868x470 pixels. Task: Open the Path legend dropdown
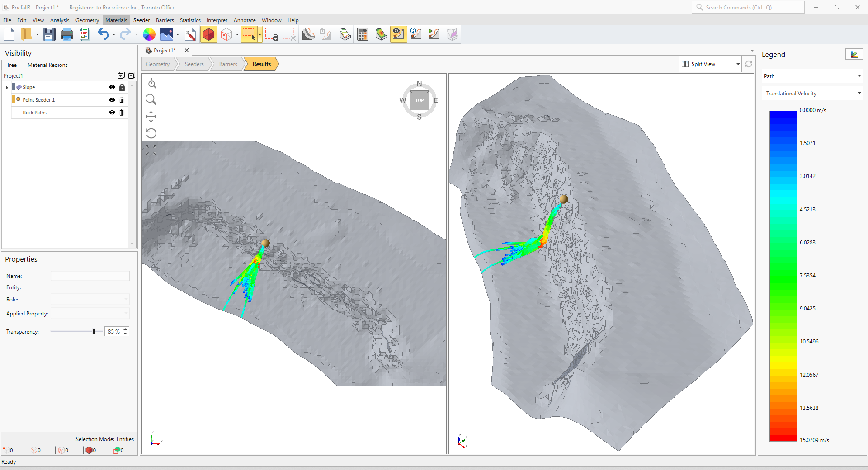[812, 76]
